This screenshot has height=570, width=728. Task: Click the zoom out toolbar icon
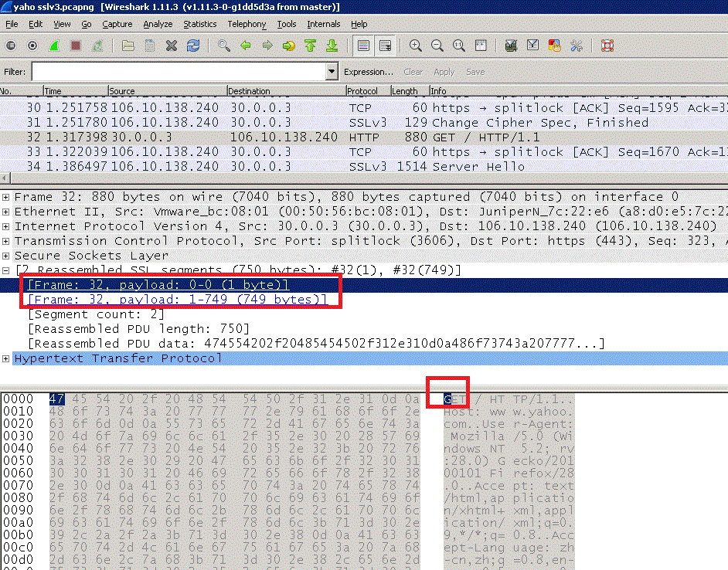pos(437,46)
